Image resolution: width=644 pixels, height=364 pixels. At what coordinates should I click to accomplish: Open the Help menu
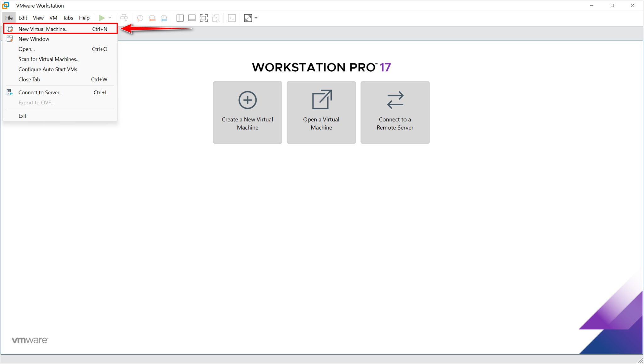pyautogui.click(x=84, y=18)
